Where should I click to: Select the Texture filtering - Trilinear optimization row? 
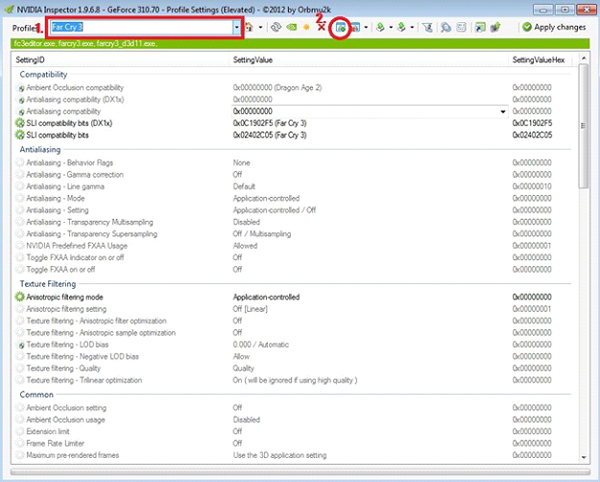[295, 380]
